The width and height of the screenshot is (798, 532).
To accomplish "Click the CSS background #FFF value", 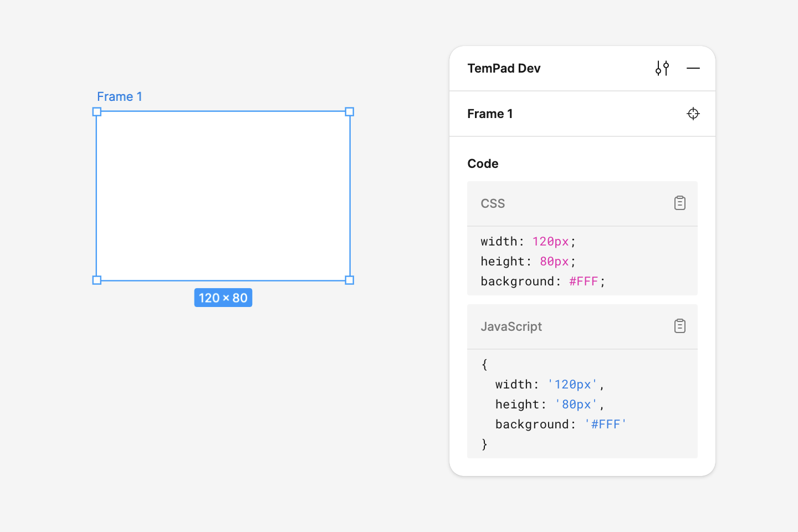I will 584,282.
